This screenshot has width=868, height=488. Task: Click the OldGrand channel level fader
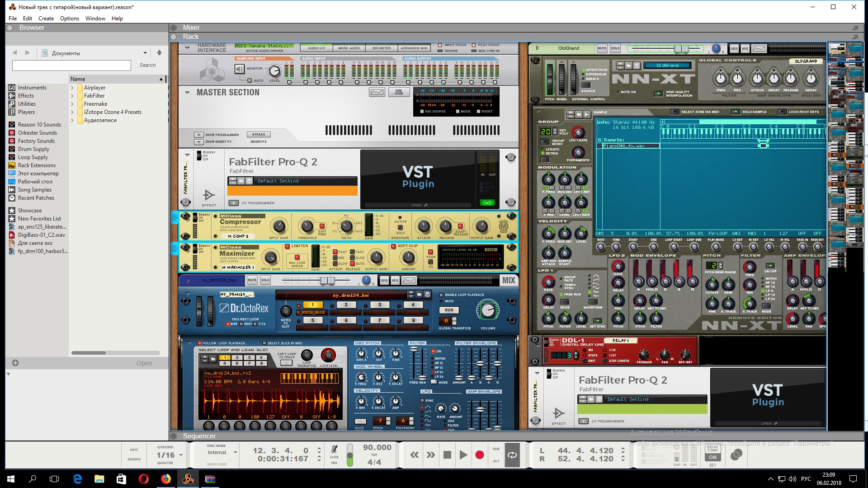coord(681,48)
